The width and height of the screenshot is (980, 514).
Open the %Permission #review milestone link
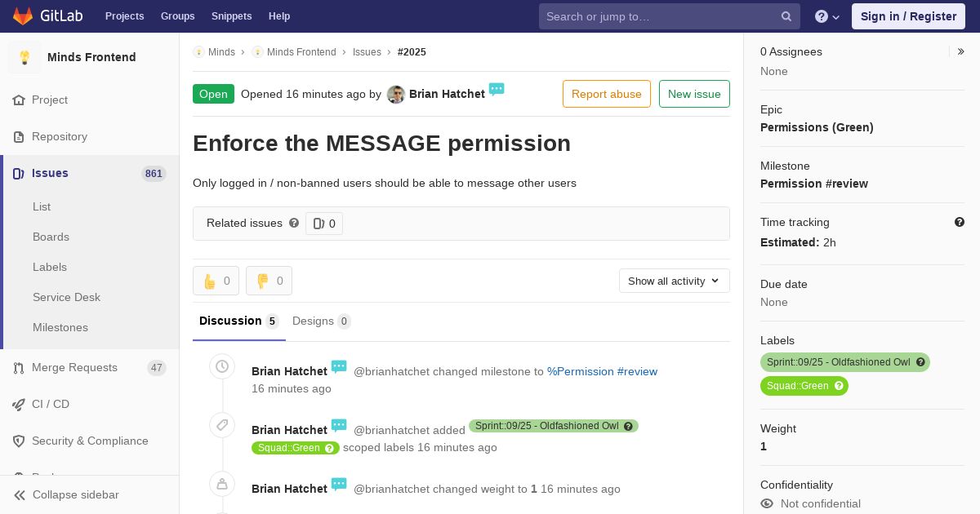[602, 371]
